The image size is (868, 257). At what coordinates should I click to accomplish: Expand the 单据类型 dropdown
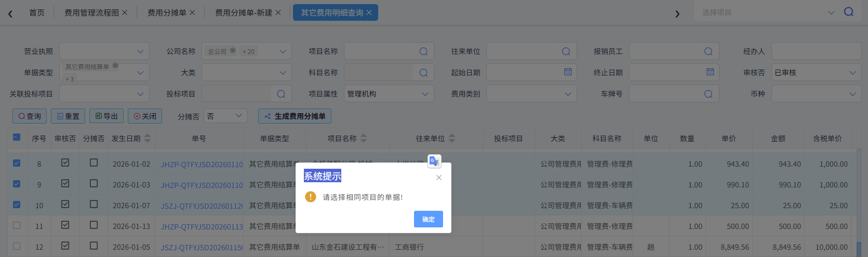tap(140, 73)
